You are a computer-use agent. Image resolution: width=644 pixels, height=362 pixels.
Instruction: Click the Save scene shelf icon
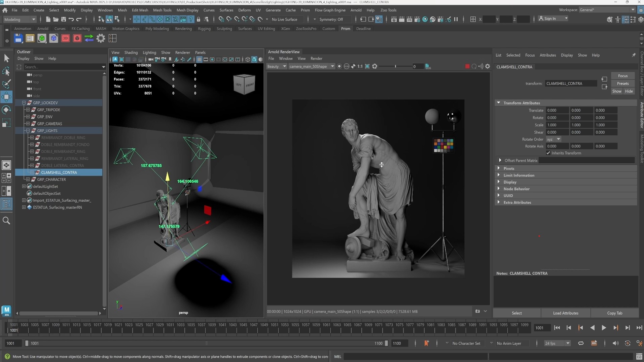[18, 38]
